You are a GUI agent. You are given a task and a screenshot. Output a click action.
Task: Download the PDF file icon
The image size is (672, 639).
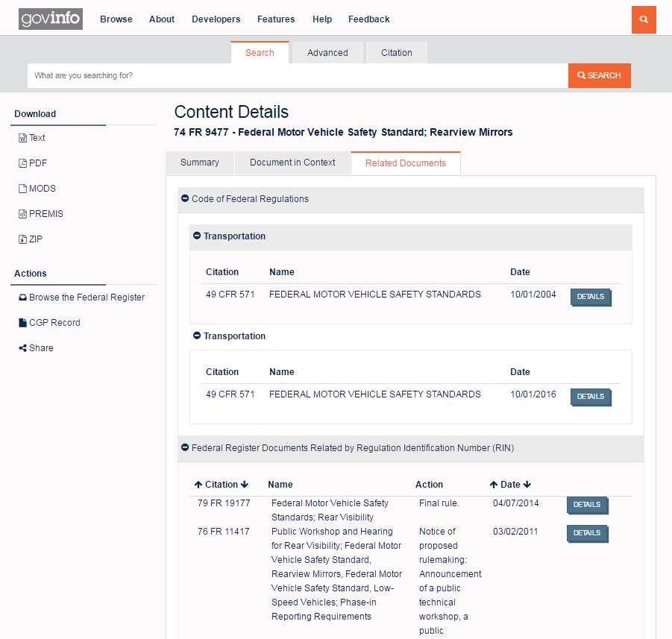point(22,163)
